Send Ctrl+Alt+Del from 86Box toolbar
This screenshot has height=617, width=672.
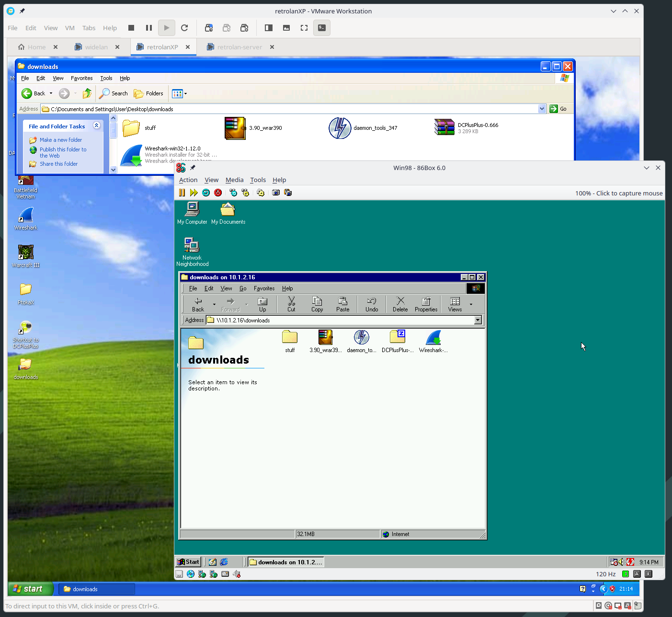(x=233, y=193)
